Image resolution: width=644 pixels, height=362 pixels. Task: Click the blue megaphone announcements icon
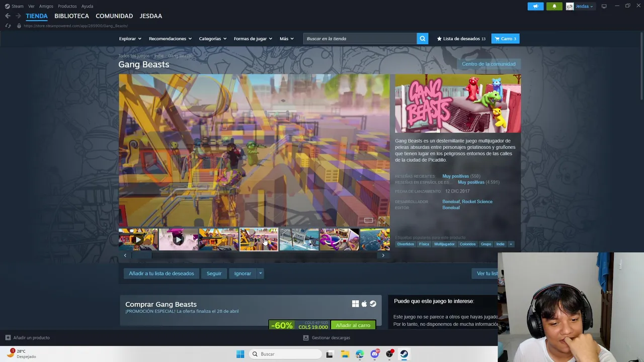point(535,6)
